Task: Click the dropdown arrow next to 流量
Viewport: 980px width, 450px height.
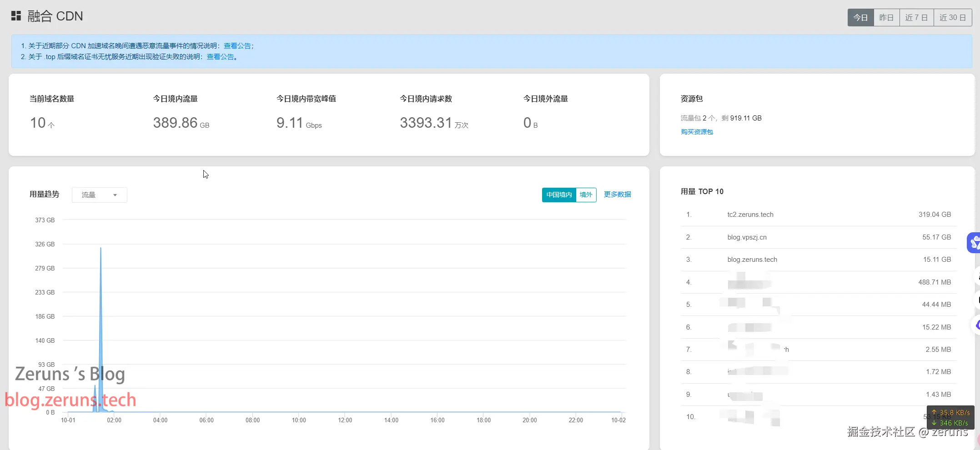Action: point(115,195)
